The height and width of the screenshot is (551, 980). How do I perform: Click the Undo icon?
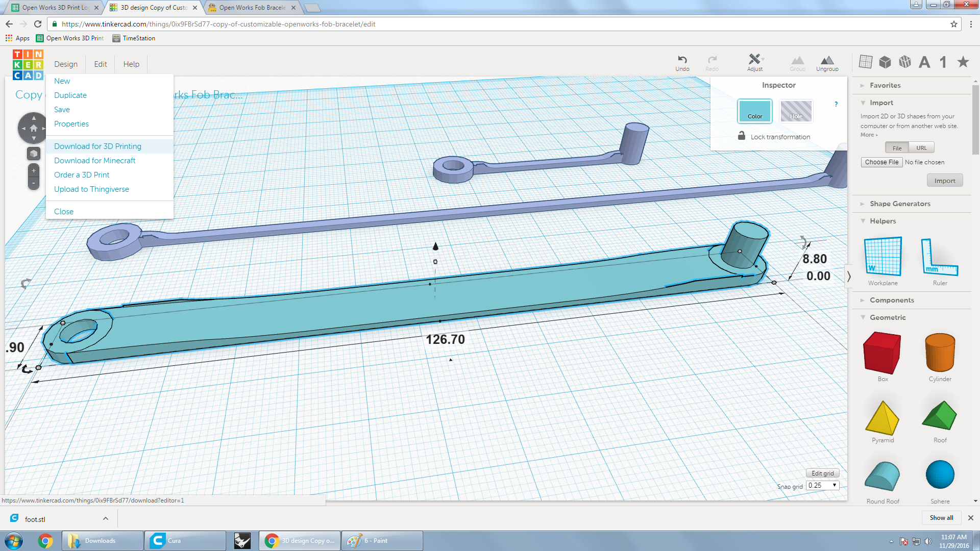click(682, 63)
